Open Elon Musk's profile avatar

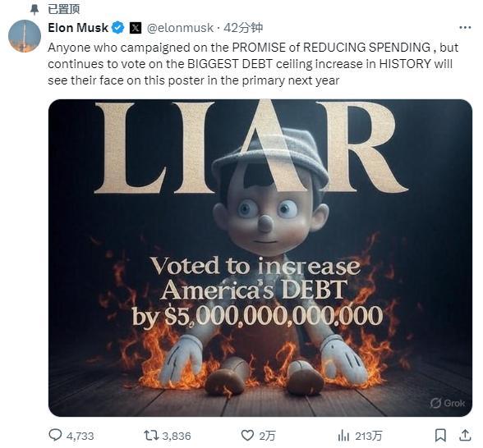[25, 36]
